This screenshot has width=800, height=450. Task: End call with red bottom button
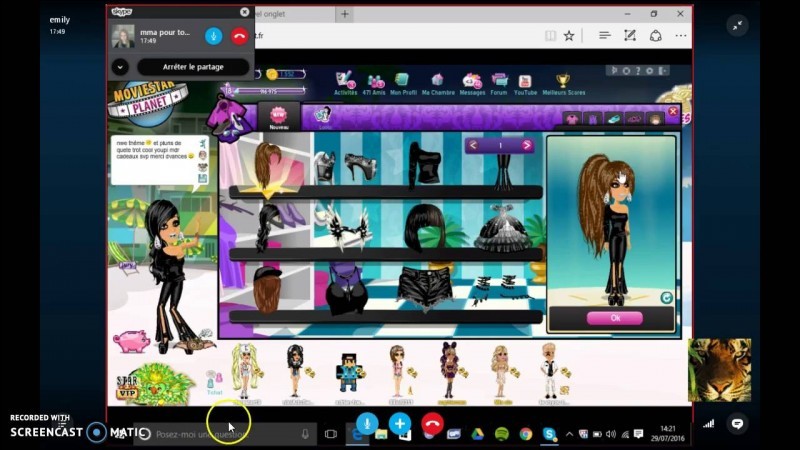tap(432, 423)
